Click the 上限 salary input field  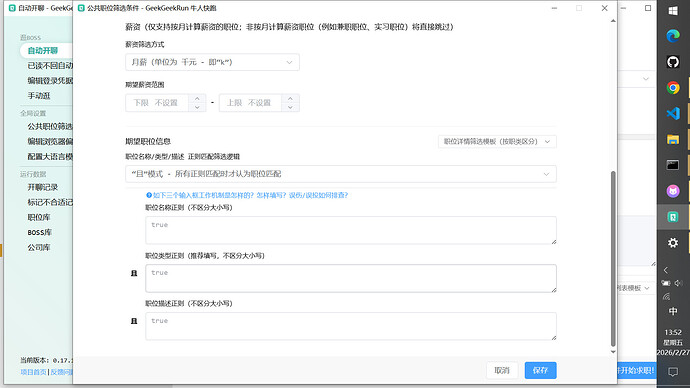pyautogui.click(x=251, y=102)
